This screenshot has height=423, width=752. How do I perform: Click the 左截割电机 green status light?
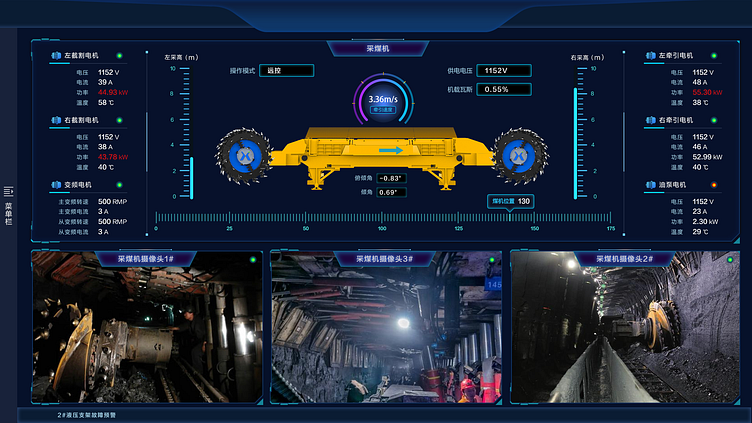pyautogui.click(x=119, y=56)
